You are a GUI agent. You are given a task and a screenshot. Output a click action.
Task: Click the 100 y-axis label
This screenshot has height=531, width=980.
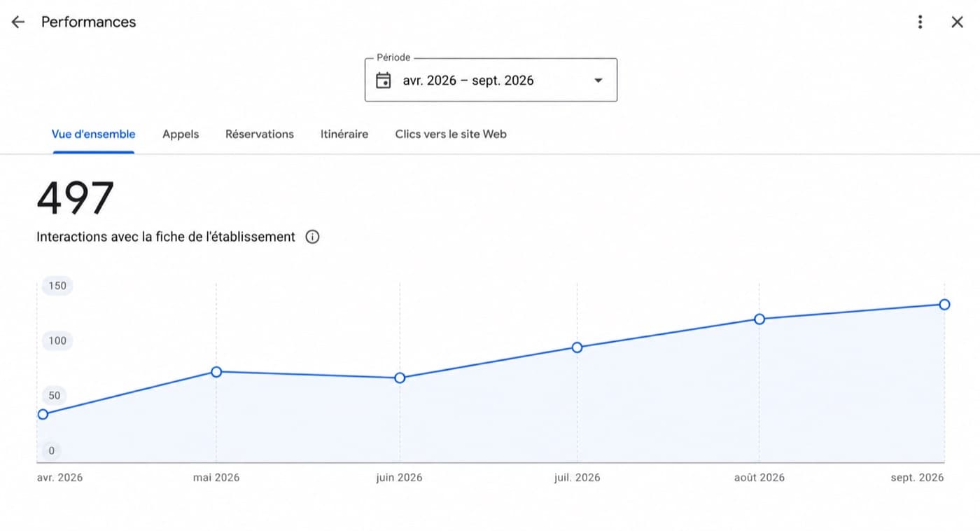57,340
